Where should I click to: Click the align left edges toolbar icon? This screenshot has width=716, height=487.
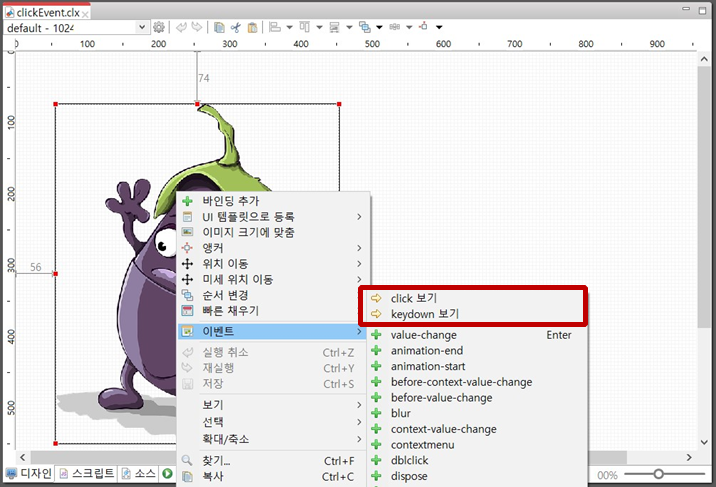click(275, 27)
